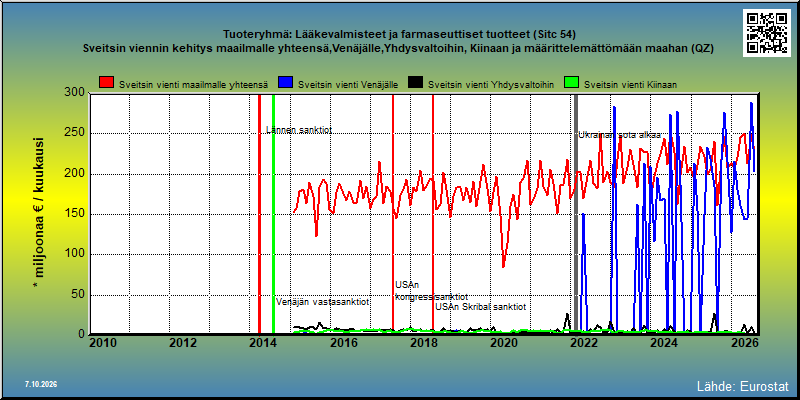Click the x-axis year 2026

click(x=745, y=342)
